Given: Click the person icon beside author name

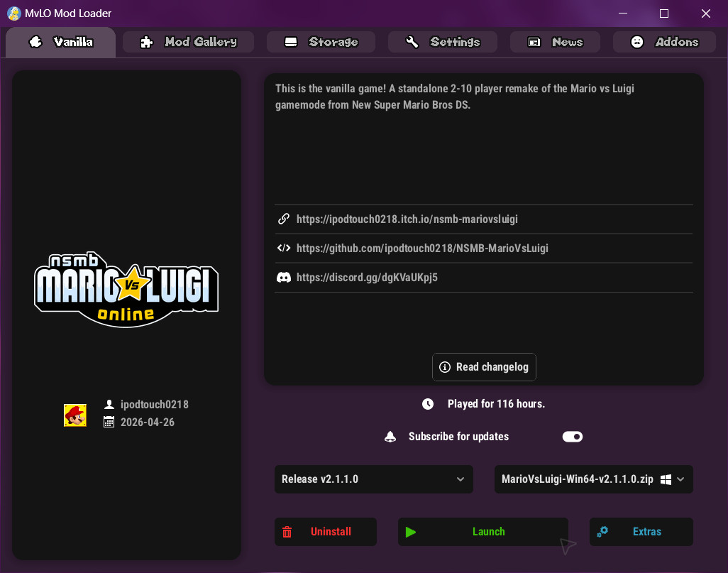Looking at the screenshot, I should pyautogui.click(x=109, y=404).
